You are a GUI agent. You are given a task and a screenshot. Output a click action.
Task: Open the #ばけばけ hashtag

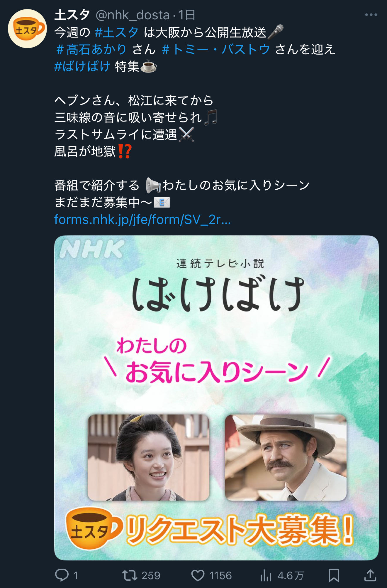point(82,66)
